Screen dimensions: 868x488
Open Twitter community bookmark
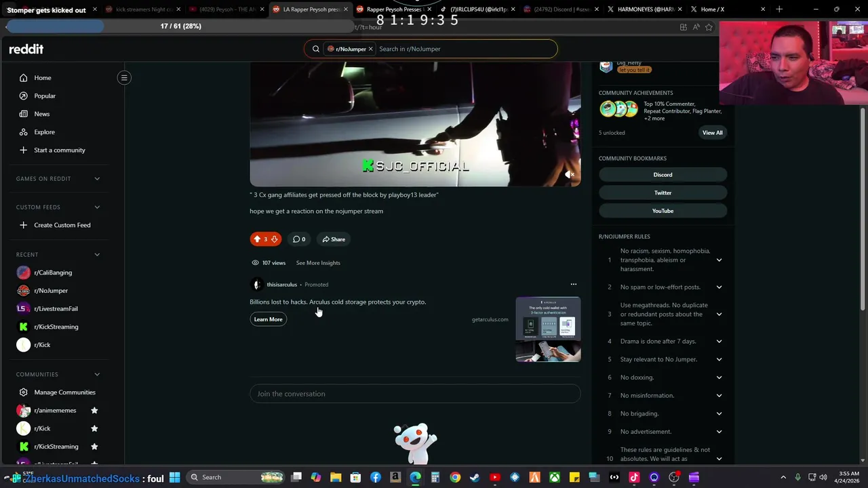pyautogui.click(x=663, y=192)
